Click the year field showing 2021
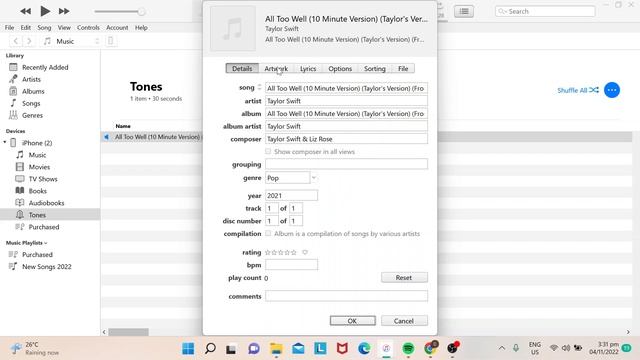 tap(291, 196)
